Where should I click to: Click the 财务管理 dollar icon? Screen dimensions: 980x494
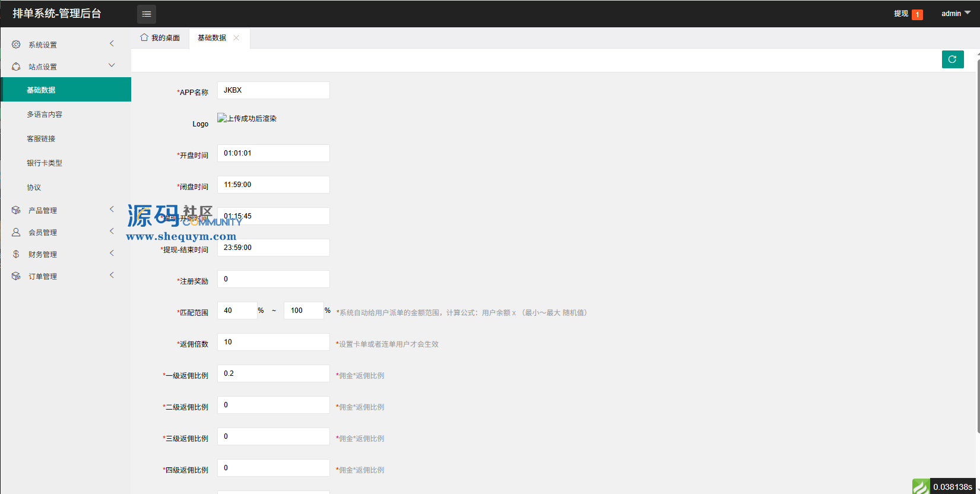16,254
